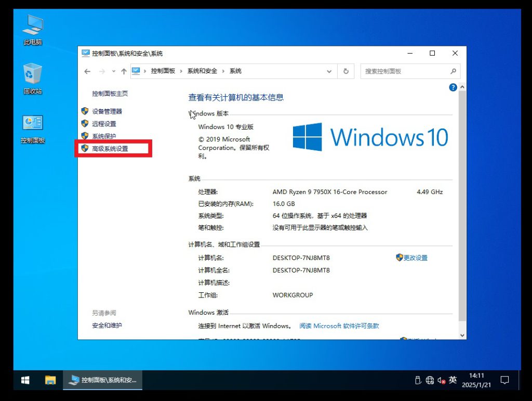
Task: Open the Windows Start menu
Action: (25, 380)
